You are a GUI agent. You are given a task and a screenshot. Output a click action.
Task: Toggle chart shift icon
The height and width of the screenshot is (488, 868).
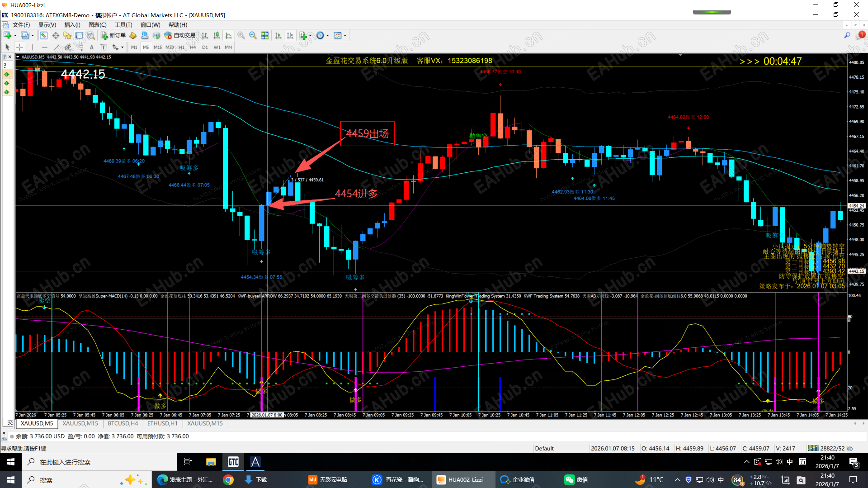click(290, 35)
